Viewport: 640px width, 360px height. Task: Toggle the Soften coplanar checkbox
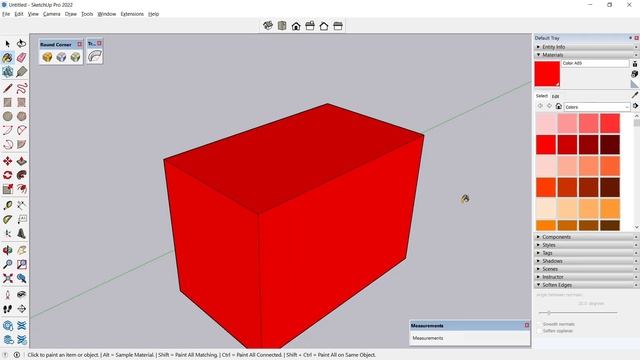pyautogui.click(x=540, y=331)
